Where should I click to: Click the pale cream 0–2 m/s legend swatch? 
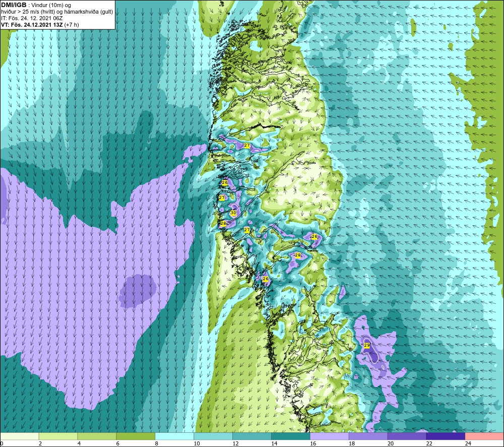click(19, 436)
